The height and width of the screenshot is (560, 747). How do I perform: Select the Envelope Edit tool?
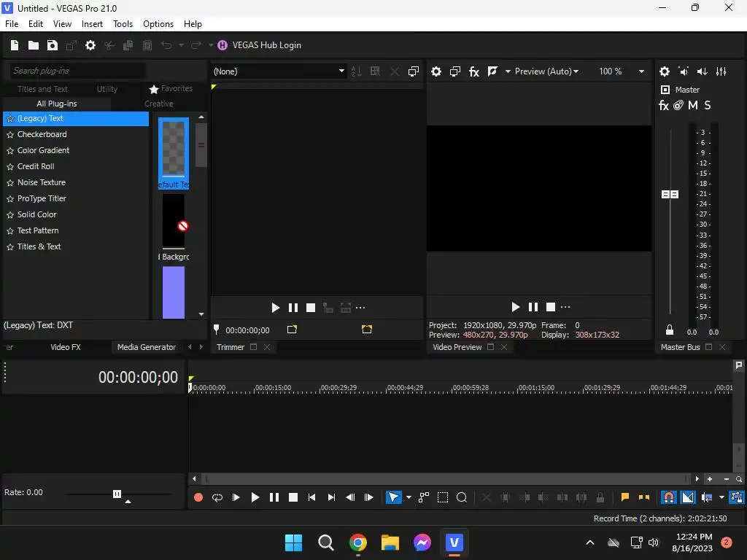coord(424,497)
